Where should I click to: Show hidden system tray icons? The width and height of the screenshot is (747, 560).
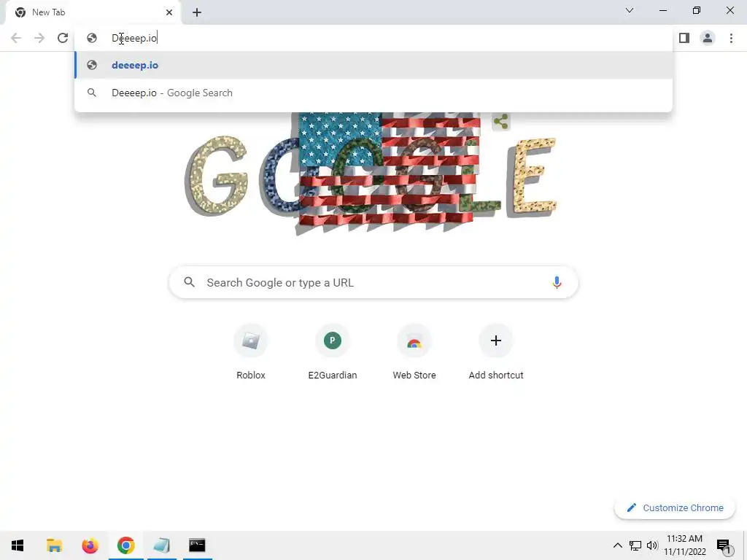pyautogui.click(x=617, y=545)
